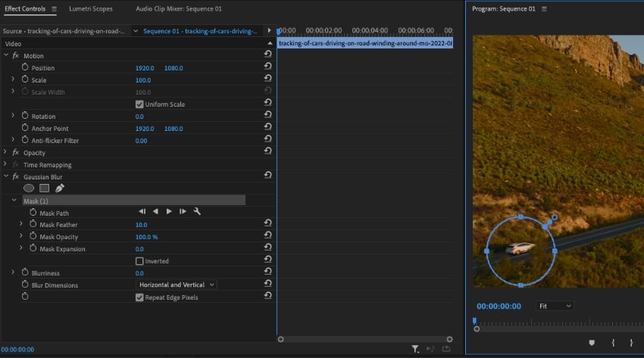This screenshot has width=644, height=358.
Task: Open the filter properties funnel icon
Action: click(x=415, y=349)
